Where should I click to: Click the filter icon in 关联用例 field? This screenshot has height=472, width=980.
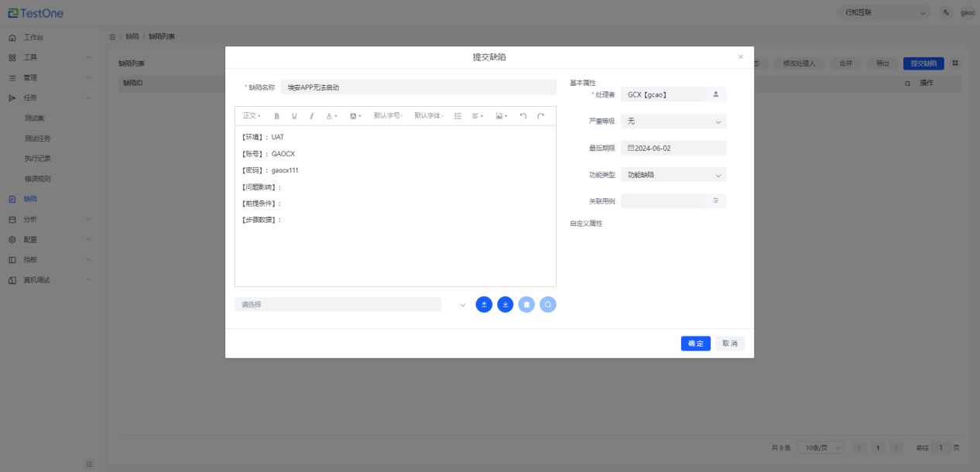click(716, 200)
